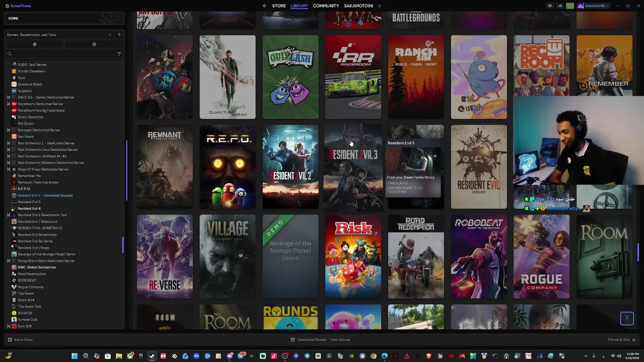This screenshot has width=644, height=362.
Task: Click the sort order up-arrow button
Action: (119, 35)
